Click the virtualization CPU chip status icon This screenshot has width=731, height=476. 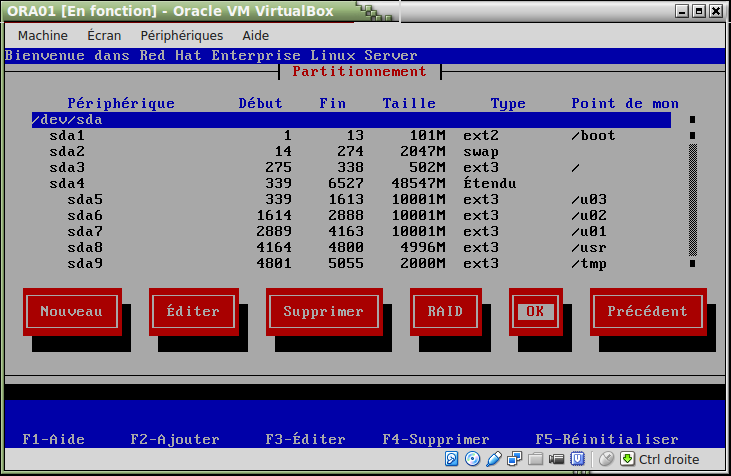pyautogui.click(x=578, y=459)
